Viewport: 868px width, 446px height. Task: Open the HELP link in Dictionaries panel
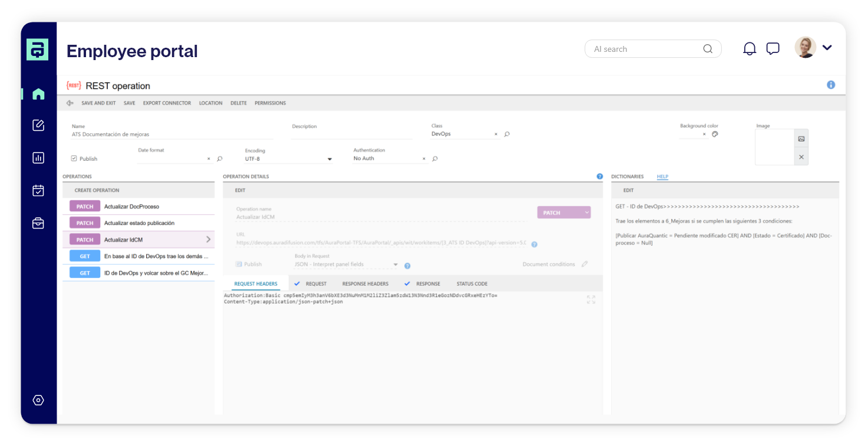coord(663,176)
